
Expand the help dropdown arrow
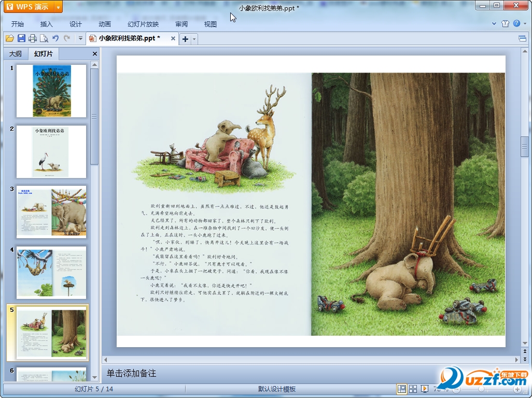coord(525,23)
